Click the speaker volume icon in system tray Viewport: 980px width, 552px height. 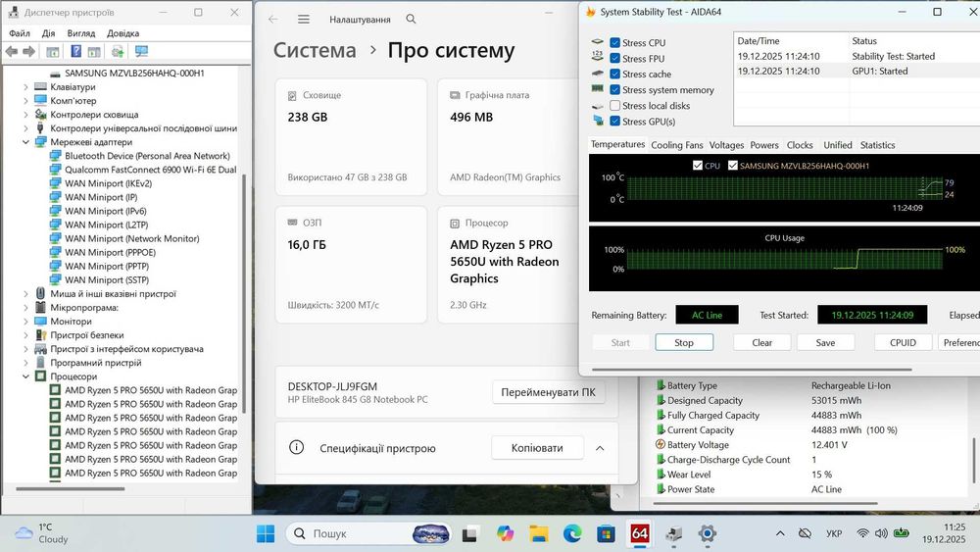click(x=881, y=533)
